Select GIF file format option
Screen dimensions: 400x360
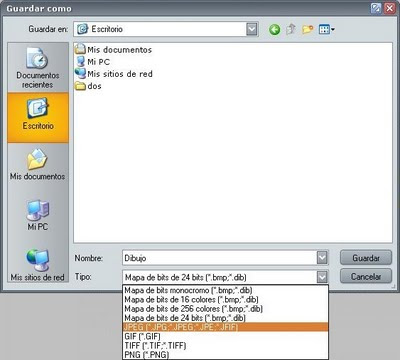pos(225,336)
